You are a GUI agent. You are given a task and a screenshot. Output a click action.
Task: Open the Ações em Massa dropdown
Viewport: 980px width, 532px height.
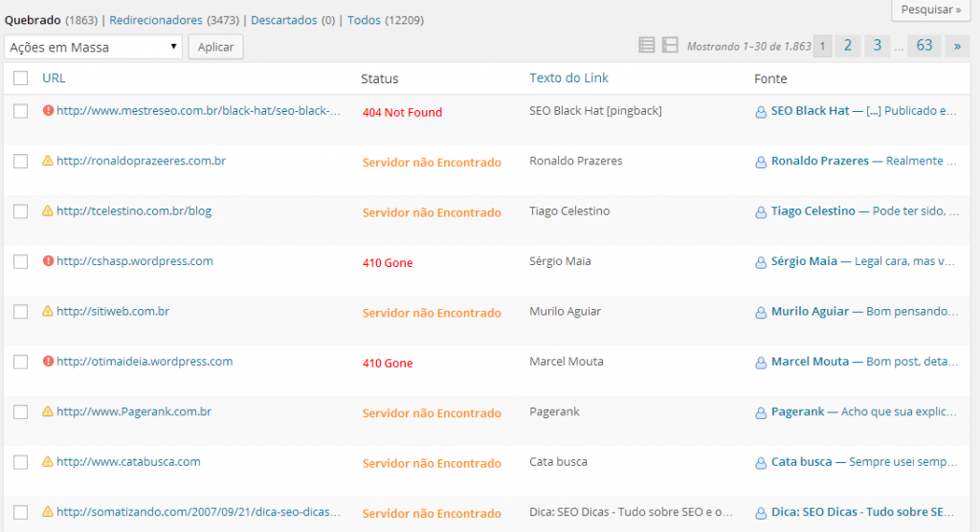93,47
